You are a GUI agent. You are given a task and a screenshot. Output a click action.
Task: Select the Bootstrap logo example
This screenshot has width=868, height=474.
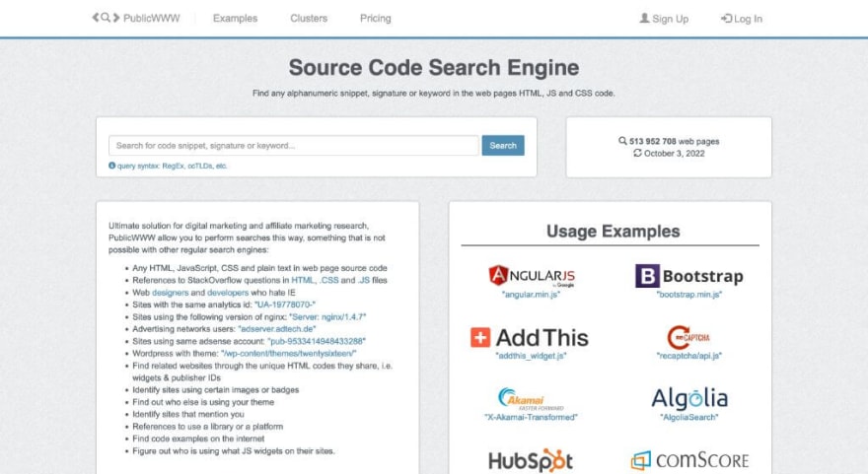(689, 276)
